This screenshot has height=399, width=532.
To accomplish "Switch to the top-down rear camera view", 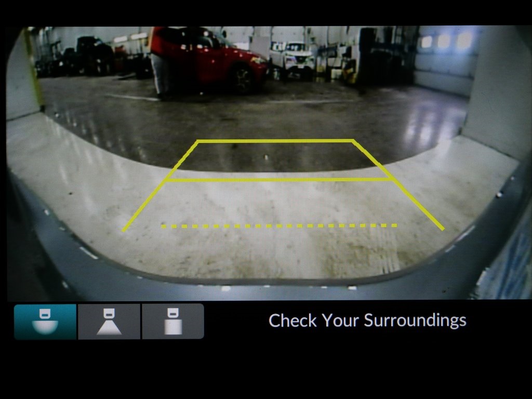I will (x=172, y=322).
